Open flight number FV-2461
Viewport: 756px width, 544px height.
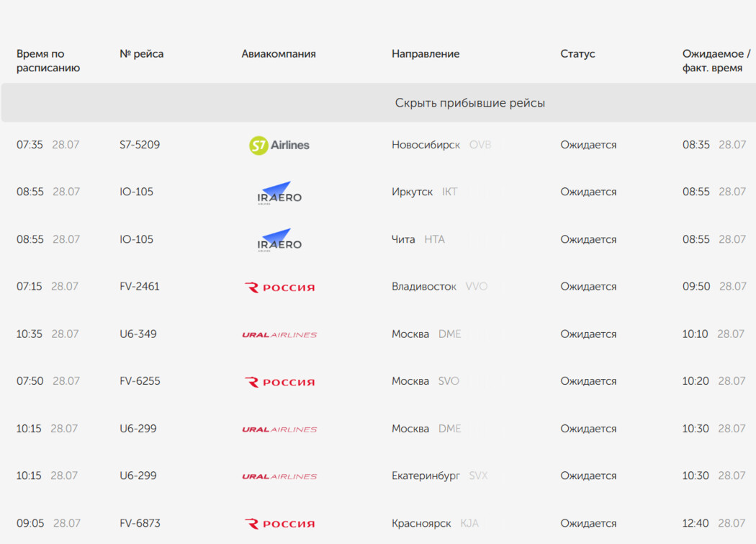point(140,286)
